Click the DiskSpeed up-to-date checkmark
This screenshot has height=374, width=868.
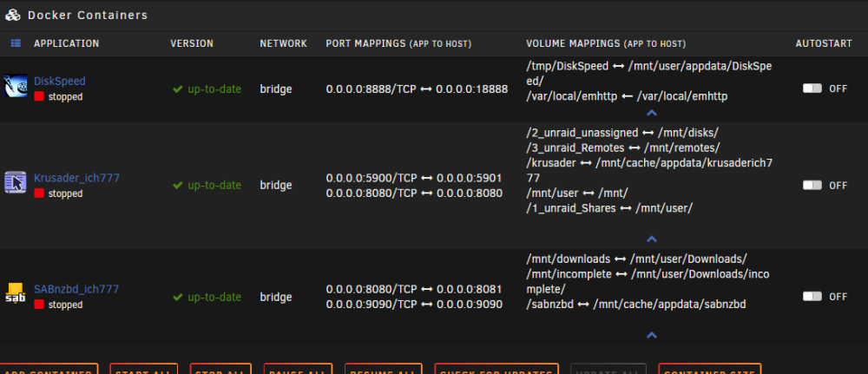(x=177, y=89)
